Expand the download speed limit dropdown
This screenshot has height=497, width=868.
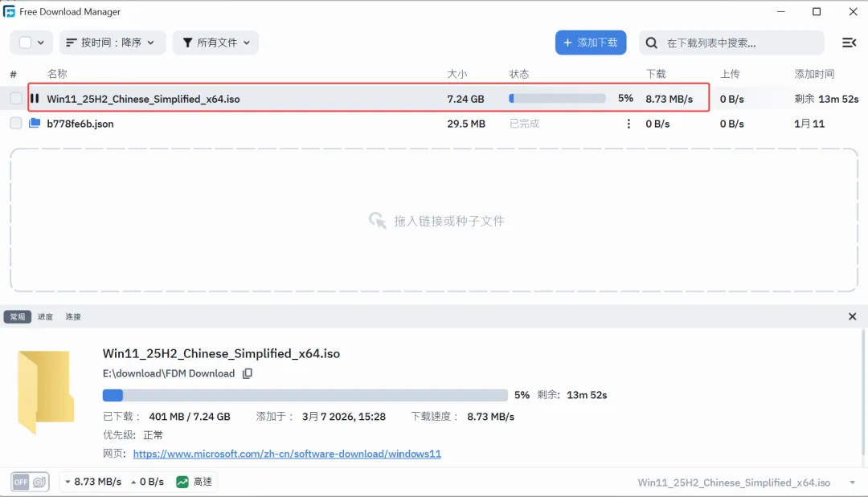(68, 482)
